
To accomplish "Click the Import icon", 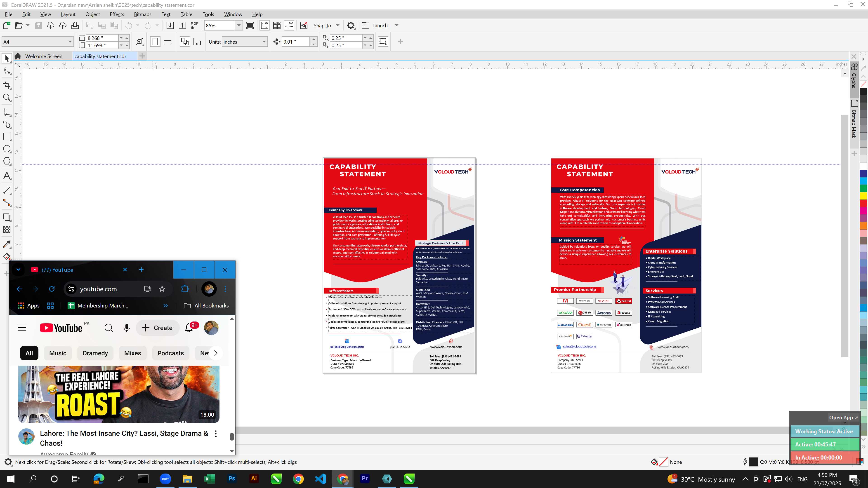I will point(170,25).
